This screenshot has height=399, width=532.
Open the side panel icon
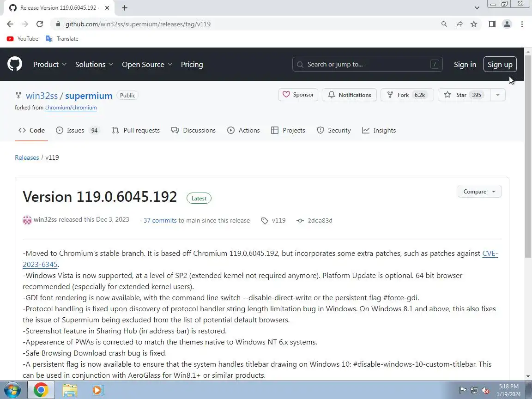click(x=492, y=24)
